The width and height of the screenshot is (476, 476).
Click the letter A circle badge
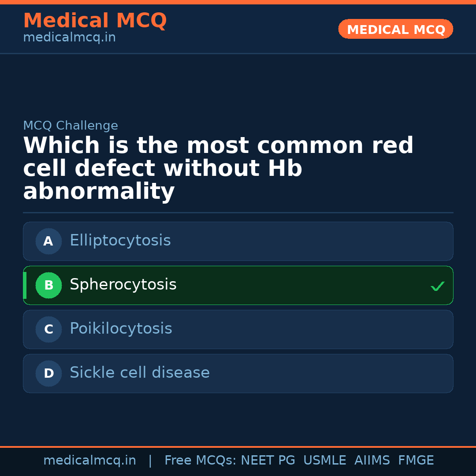coord(48,241)
